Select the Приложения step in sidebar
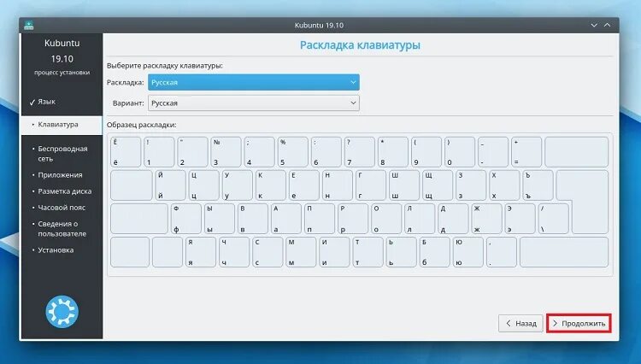 pos(60,175)
